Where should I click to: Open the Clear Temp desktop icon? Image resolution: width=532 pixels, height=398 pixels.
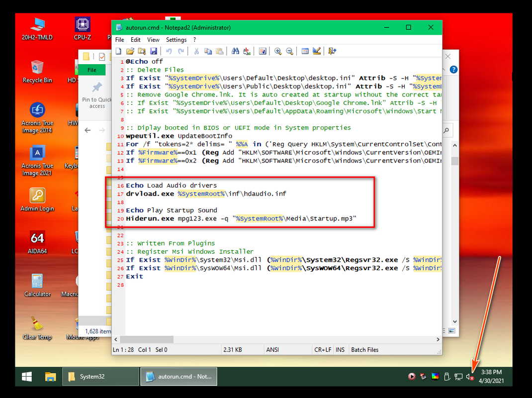[37, 328]
